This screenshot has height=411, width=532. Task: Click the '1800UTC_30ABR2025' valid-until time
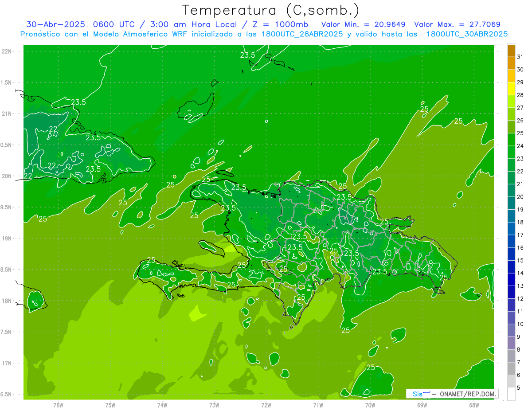pos(466,34)
